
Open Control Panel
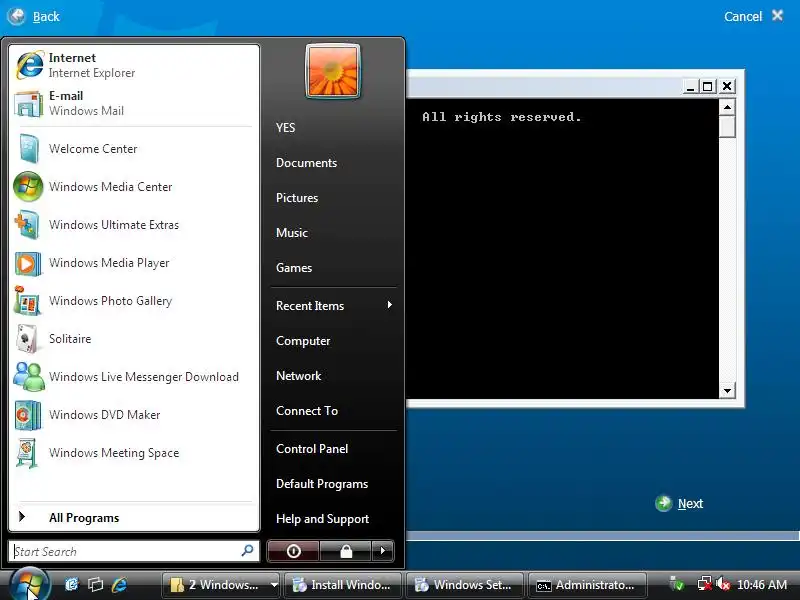[x=312, y=449]
